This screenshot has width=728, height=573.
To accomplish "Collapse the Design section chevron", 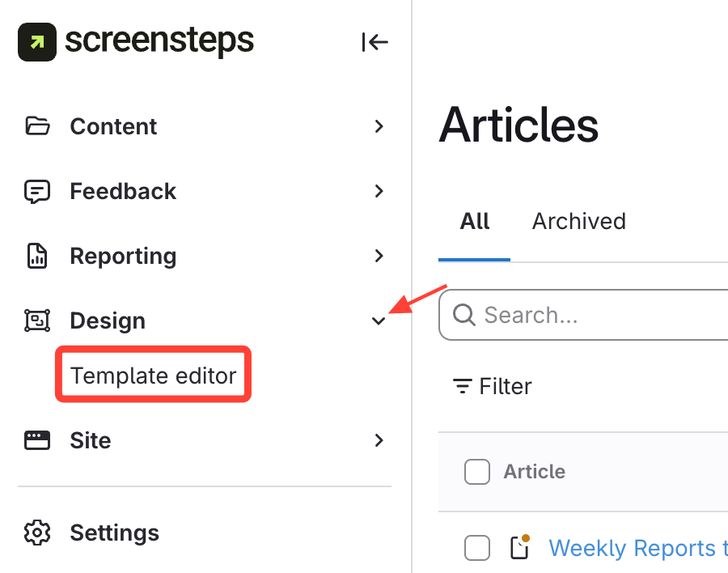I will 379,321.
